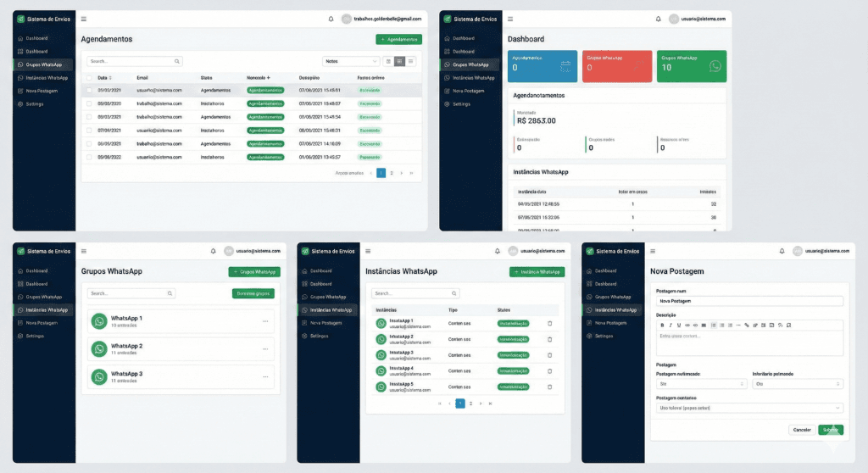Open the Postagem notification dropdown showing Sim
This screenshot has width=868, height=473.
point(701,384)
